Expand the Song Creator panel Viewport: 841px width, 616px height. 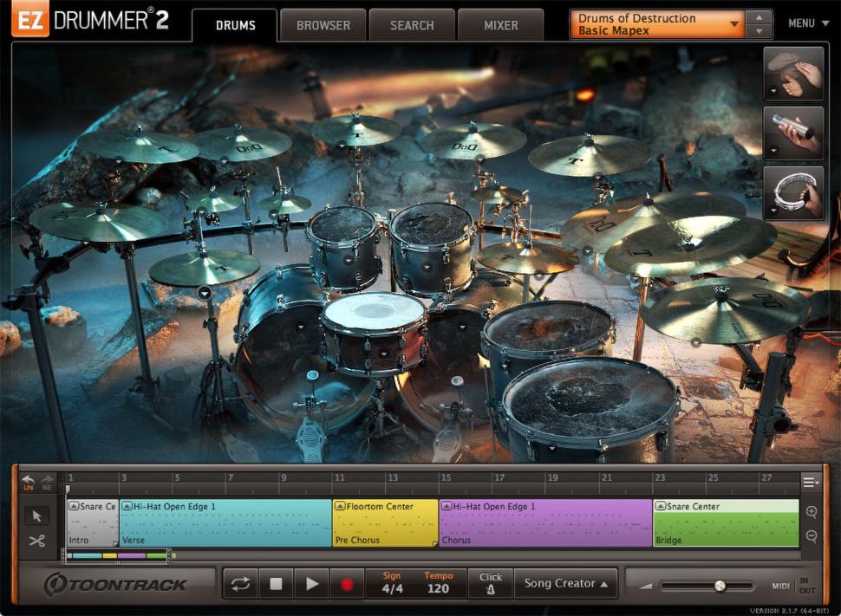click(x=566, y=583)
